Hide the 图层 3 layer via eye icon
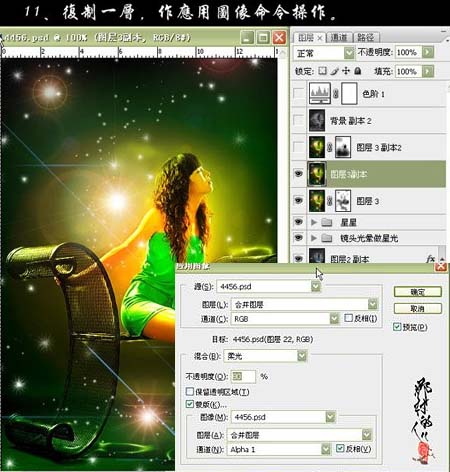Viewport: 450px width, 472px height. (x=298, y=200)
